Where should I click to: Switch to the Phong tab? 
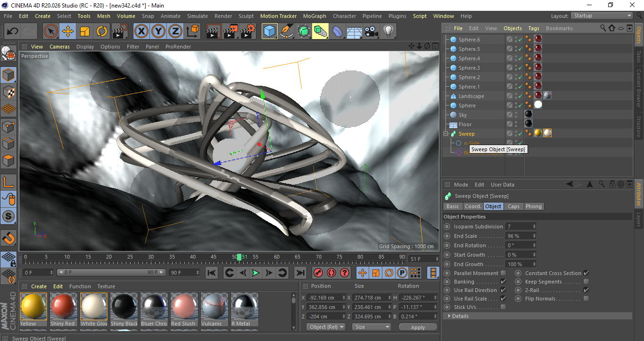point(533,206)
